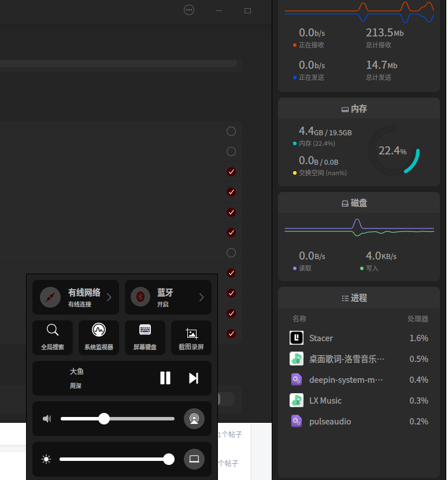Image resolution: width=448 pixels, height=480 pixels.
Task: Click the 读取 disk read label
Action: pyautogui.click(x=305, y=268)
